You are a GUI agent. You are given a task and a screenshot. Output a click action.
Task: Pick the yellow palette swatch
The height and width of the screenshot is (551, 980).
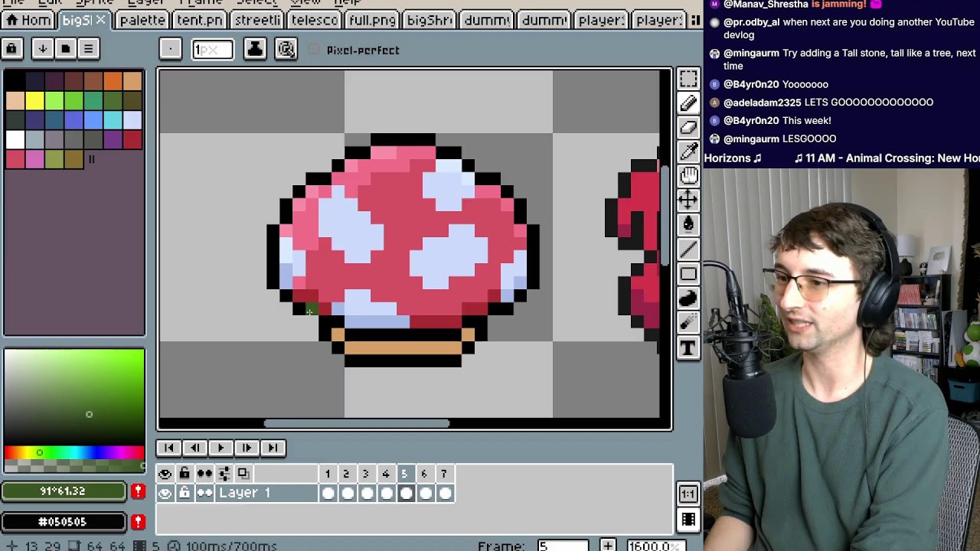pos(34,100)
